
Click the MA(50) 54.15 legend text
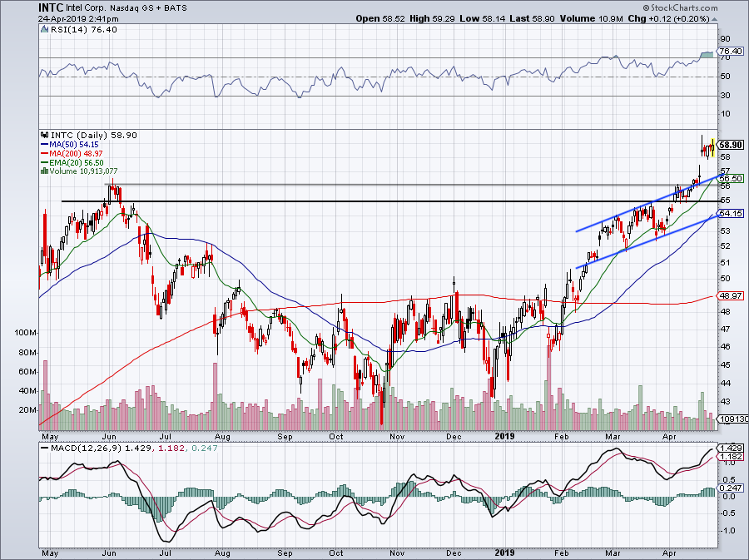coord(74,144)
